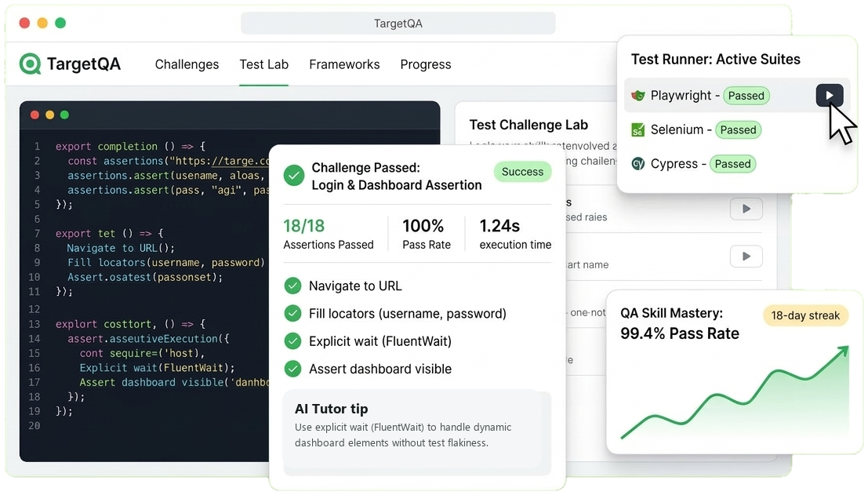Image resolution: width=868 pixels, height=495 pixels.
Task: Click the code editor red close dot
Action: point(35,115)
